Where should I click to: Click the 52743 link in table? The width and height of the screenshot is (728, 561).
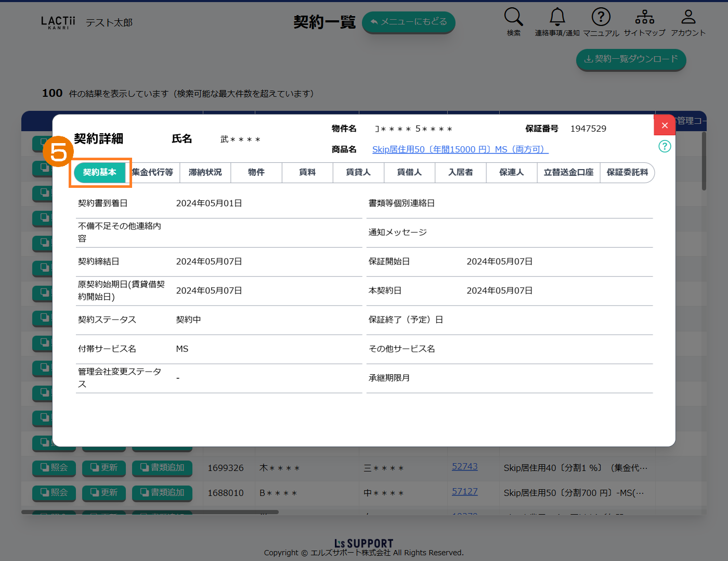point(464,467)
